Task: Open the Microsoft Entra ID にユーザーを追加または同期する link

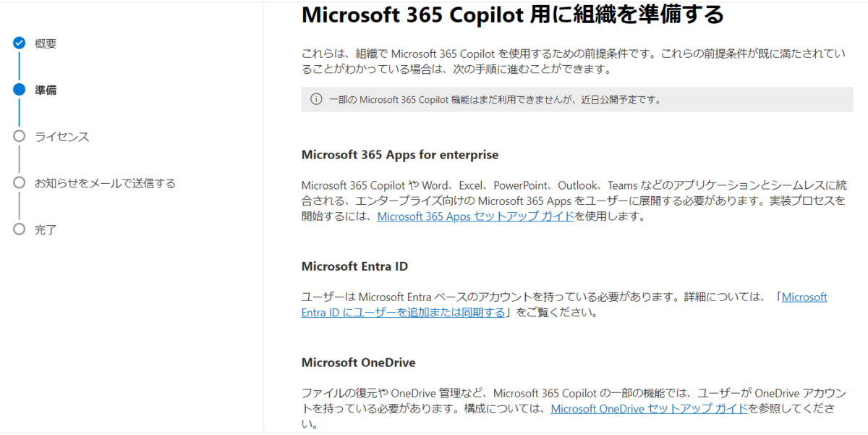Action: [x=564, y=305]
